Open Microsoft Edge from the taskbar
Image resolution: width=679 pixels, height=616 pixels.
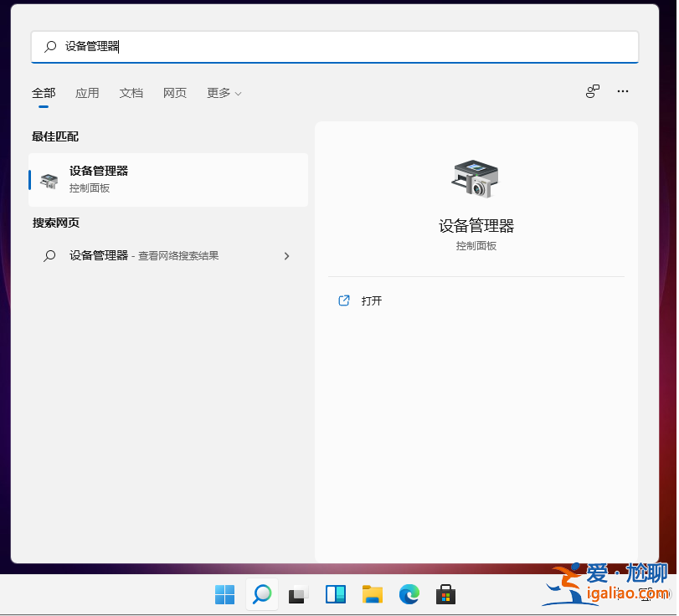click(409, 595)
